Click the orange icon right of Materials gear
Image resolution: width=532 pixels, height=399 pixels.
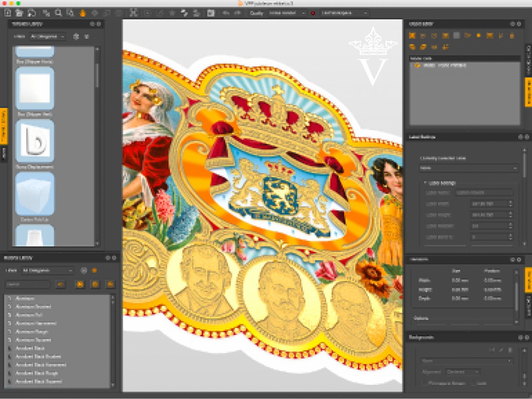(94, 270)
